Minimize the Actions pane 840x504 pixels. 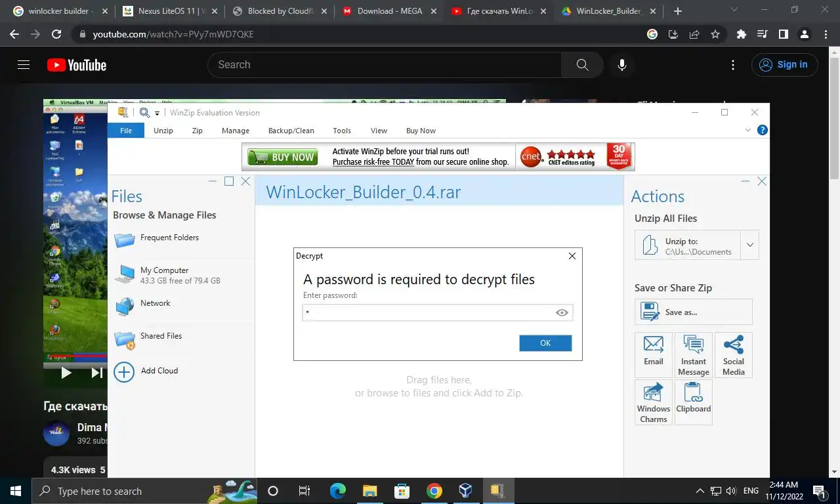tap(745, 181)
